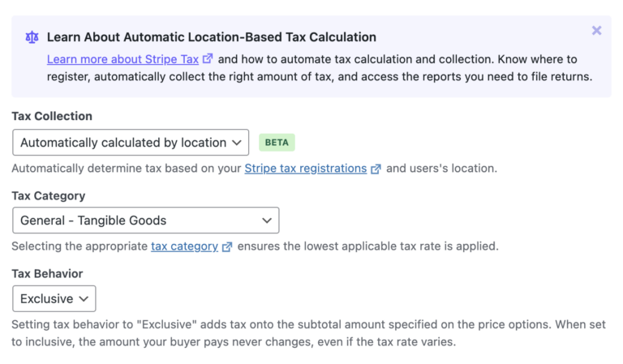Image resolution: width=623 pixels, height=364 pixels.
Task: Open the Tax Behavior Exclusive dropdown
Action: pos(54,298)
